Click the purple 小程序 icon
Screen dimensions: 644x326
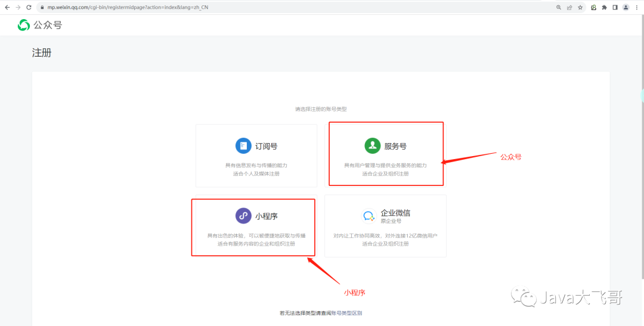coord(243,216)
